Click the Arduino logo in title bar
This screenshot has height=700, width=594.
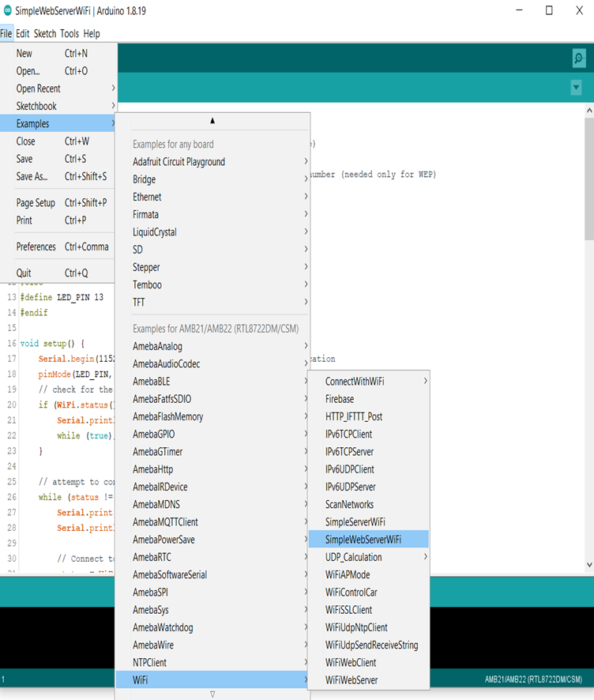click(x=8, y=11)
